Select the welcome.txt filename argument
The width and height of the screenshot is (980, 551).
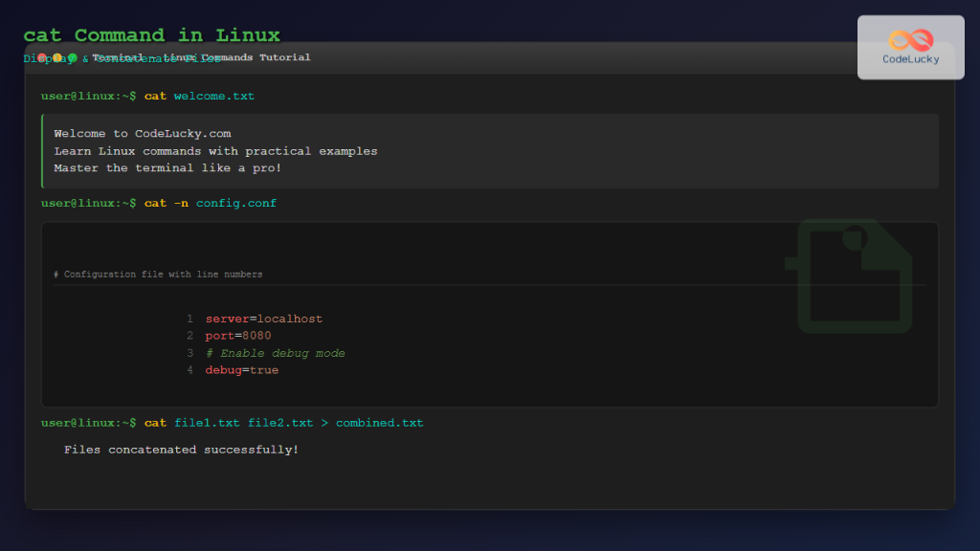coord(214,96)
